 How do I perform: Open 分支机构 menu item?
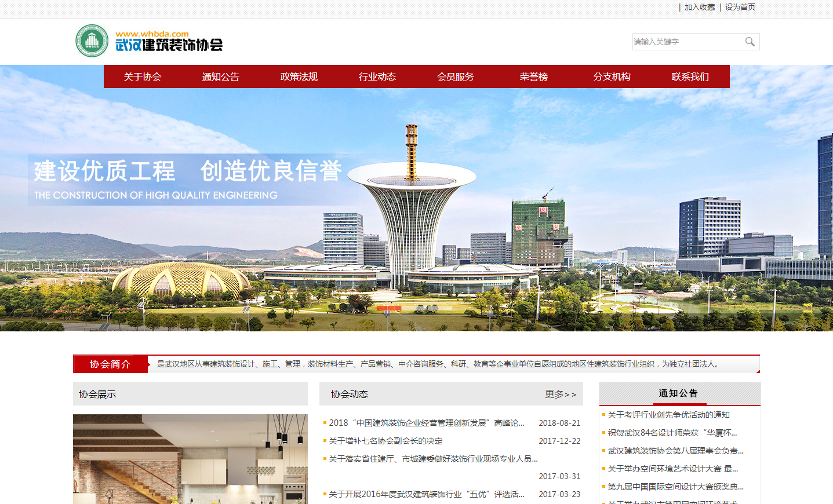tap(612, 76)
